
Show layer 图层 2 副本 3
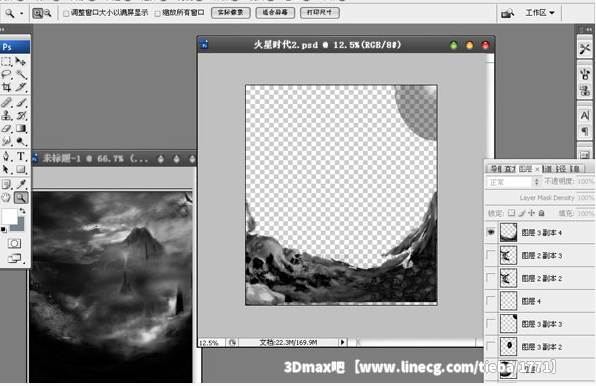pyautogui.click(x=491, y=255)
